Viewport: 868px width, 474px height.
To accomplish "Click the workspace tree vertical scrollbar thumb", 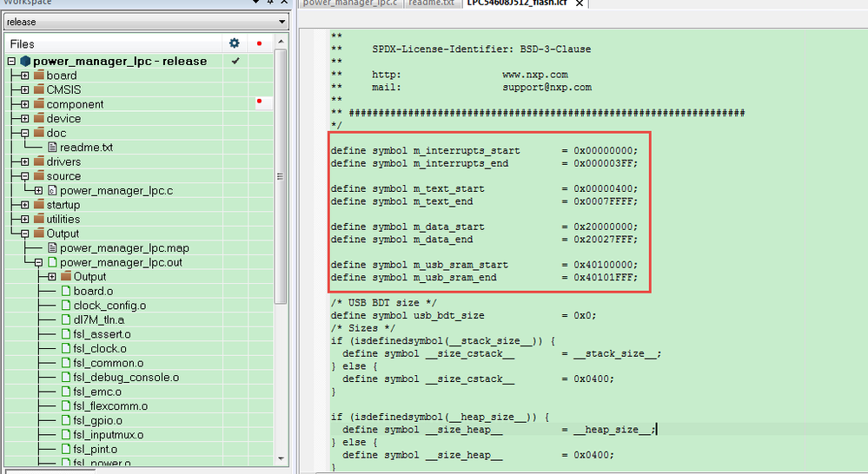I will [x=281, y=176].
